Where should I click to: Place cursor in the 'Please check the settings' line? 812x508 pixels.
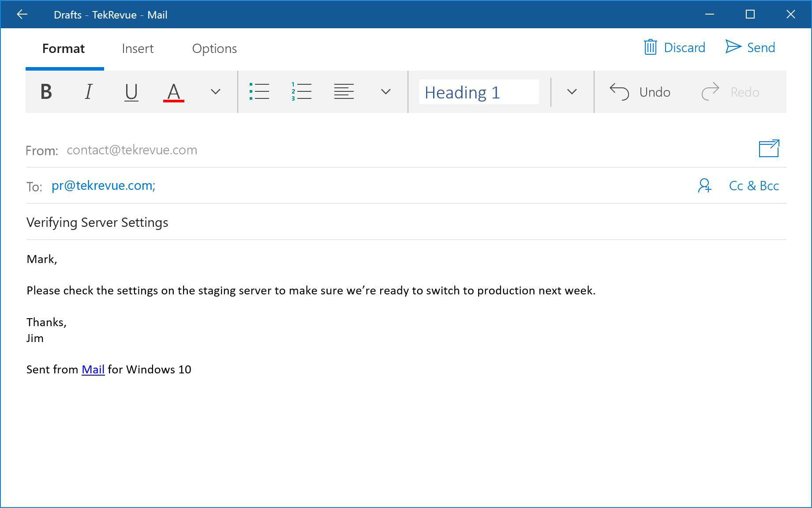coord(311,290)
